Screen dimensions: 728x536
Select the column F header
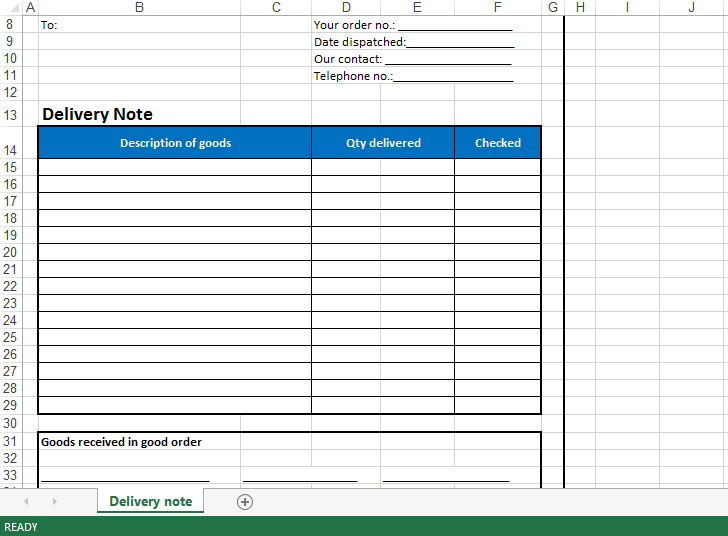497,8
